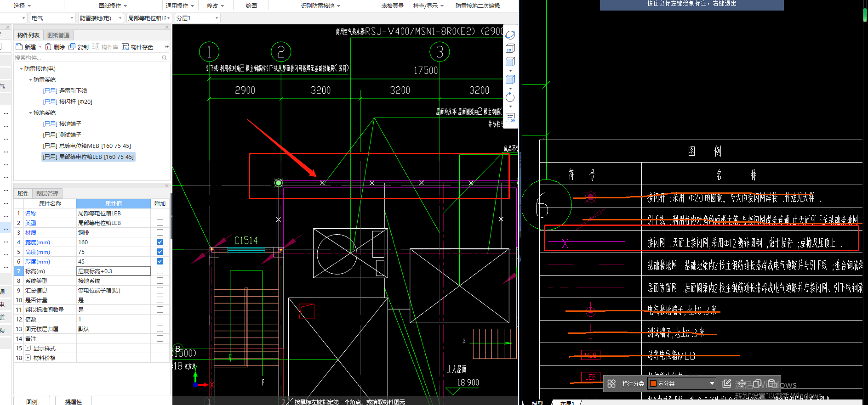Collapse the 接地系统 tree node
Image resolution: width=868 pixels, height=405 pixels.
30,113
